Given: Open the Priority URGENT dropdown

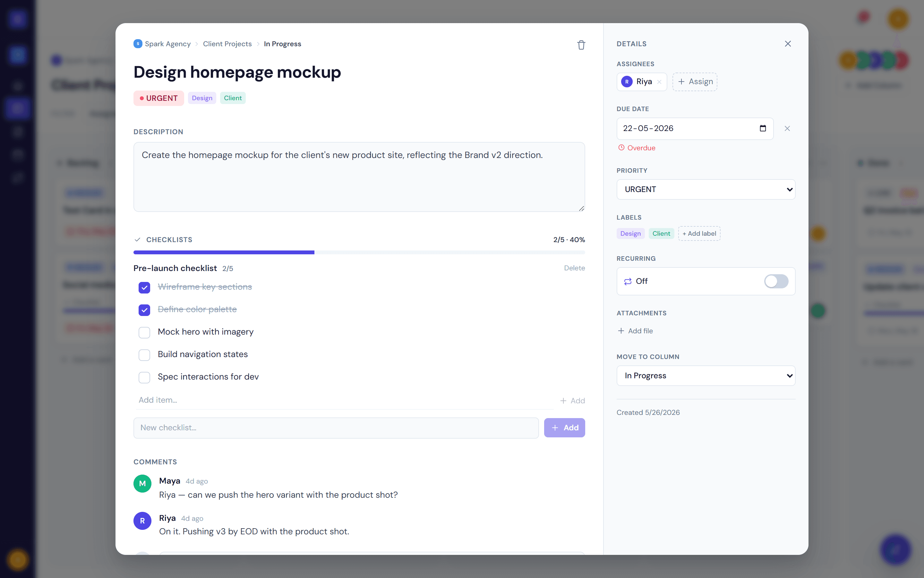Looking at the screenshot, I should 706,189.
